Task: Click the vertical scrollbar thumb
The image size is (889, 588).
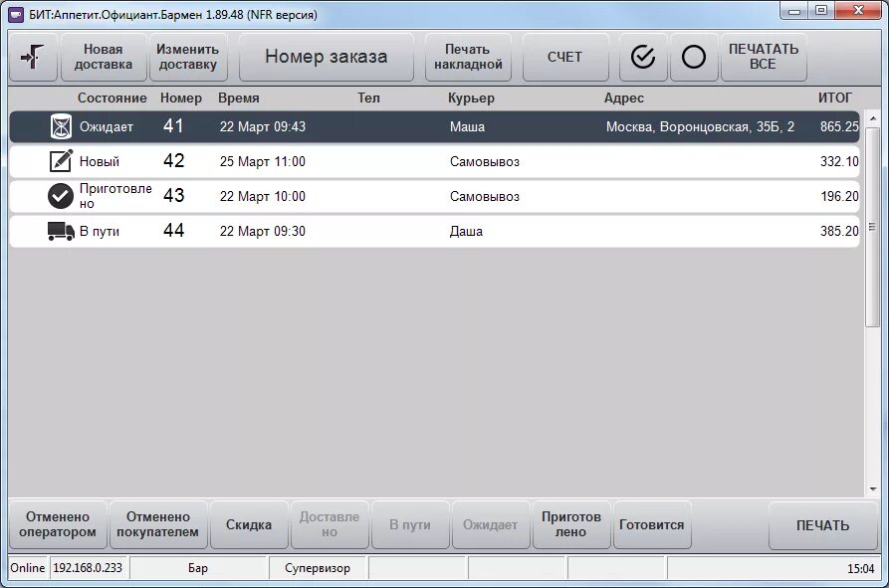Action: [x=872, y=227]
